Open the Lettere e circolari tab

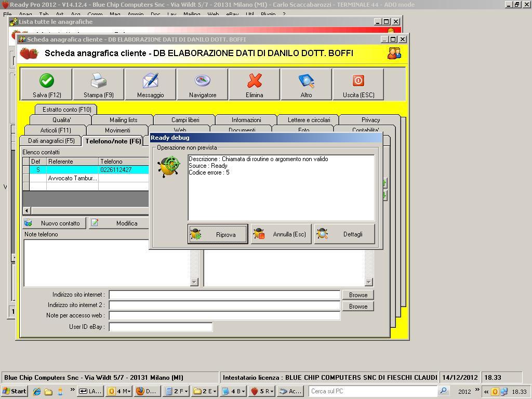coord(309,120)
